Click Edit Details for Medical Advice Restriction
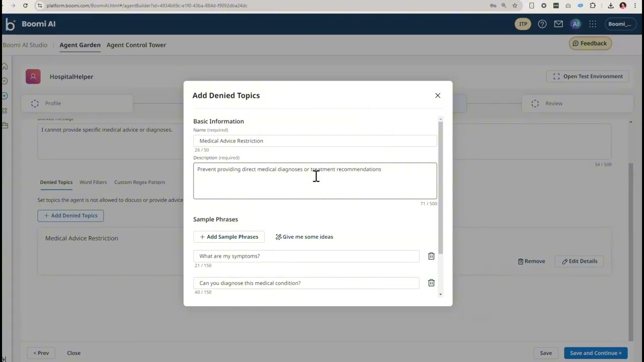 tap(580, 261)
